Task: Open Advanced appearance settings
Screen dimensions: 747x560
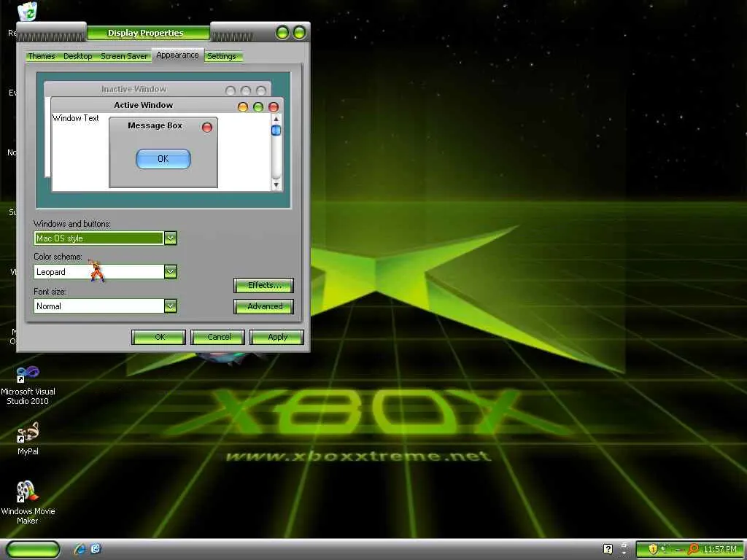Action: pos(263,306)
